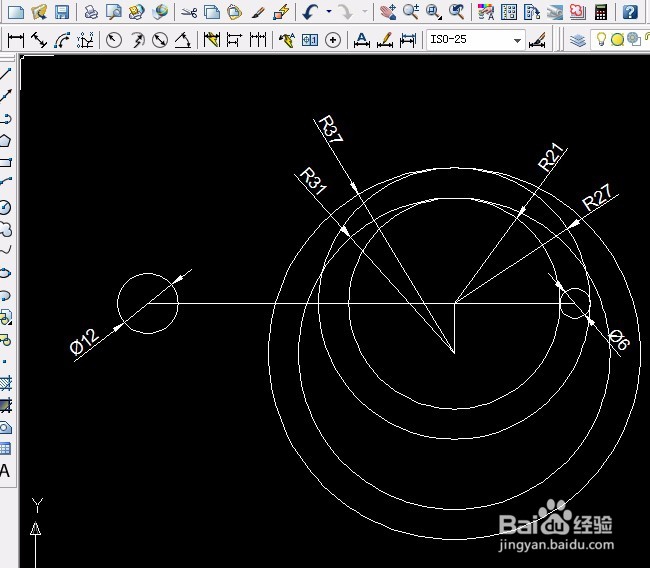Select Table tool
Screen dimensions: 650x568
coord(5,448)
